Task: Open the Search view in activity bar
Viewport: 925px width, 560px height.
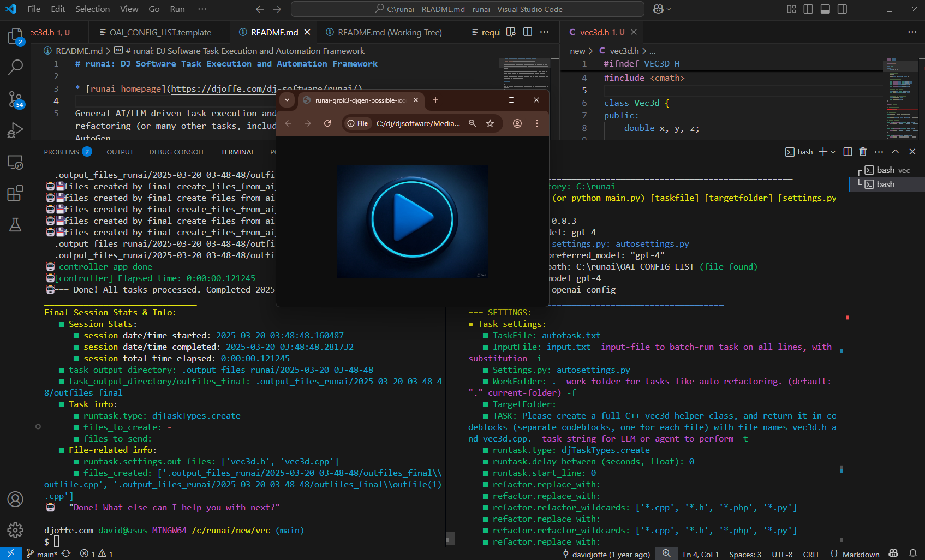Action: [15, 68]
